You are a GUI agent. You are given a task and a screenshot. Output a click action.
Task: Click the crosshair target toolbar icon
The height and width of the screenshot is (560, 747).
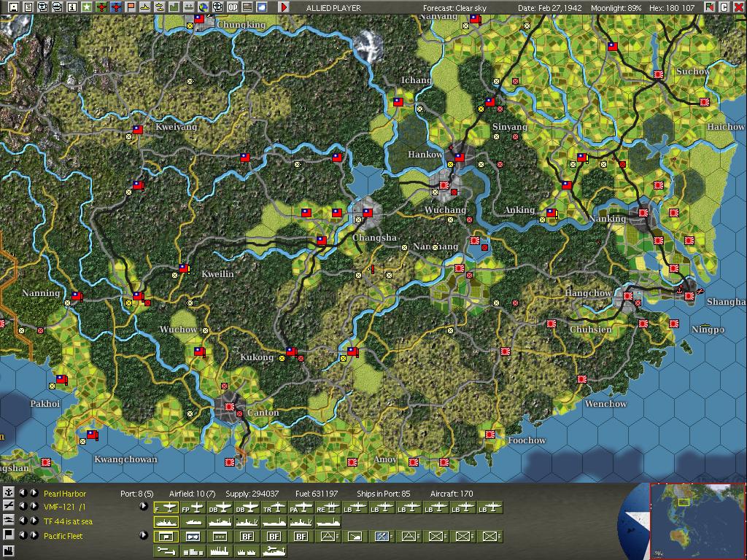(217, 7)
